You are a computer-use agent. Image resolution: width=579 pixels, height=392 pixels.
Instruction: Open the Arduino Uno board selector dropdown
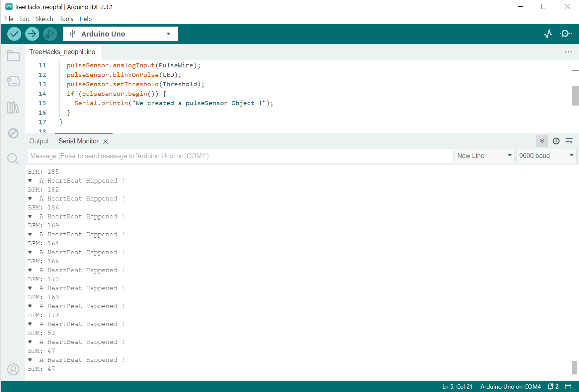click(121, 34)
